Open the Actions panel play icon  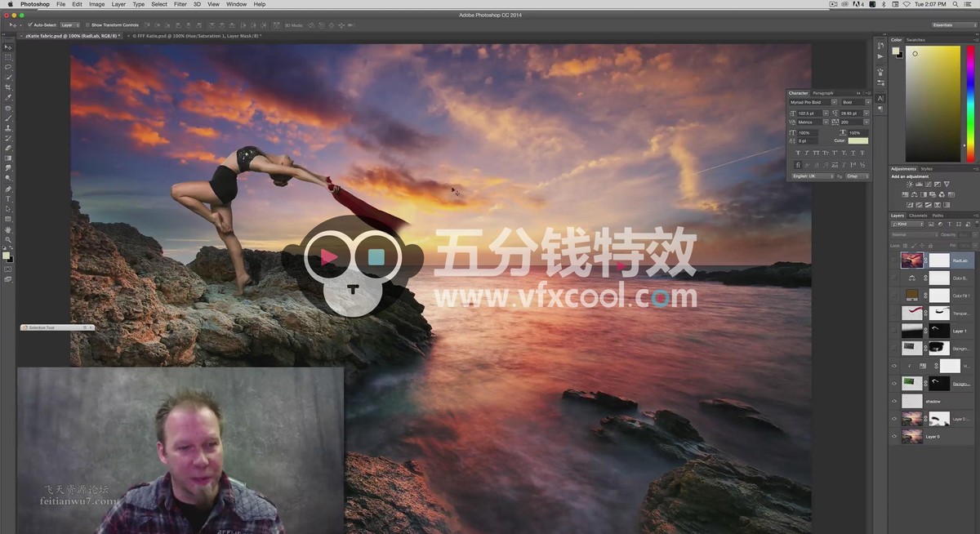[x=880, y=56]
